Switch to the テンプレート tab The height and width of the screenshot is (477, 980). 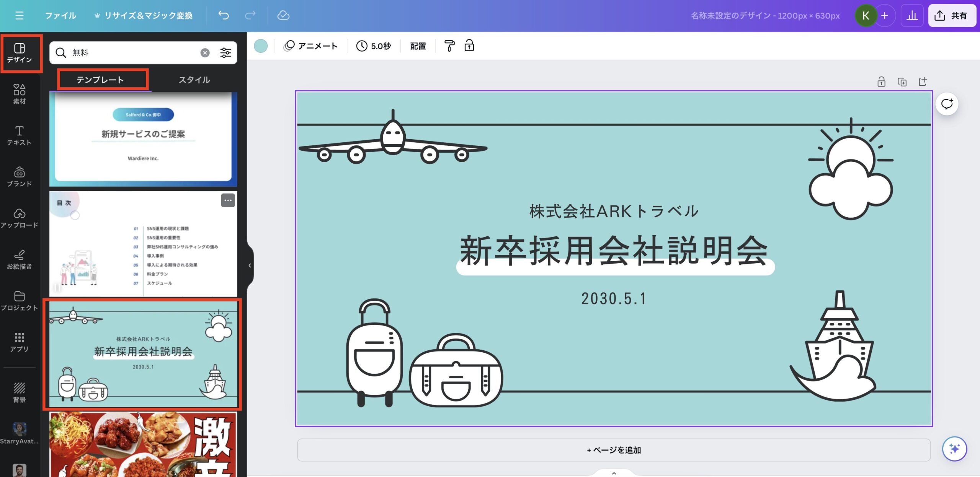tap(100, 80)
